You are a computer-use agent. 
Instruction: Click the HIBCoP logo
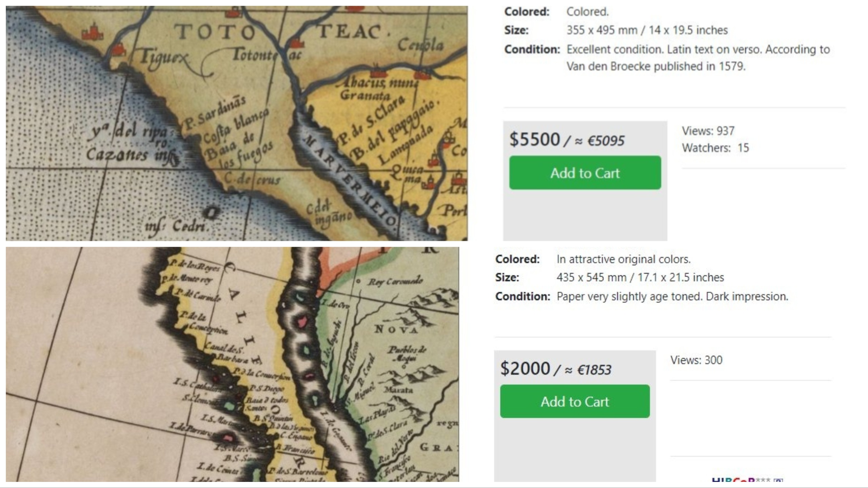pyautogui.click(x=733, y=480)
